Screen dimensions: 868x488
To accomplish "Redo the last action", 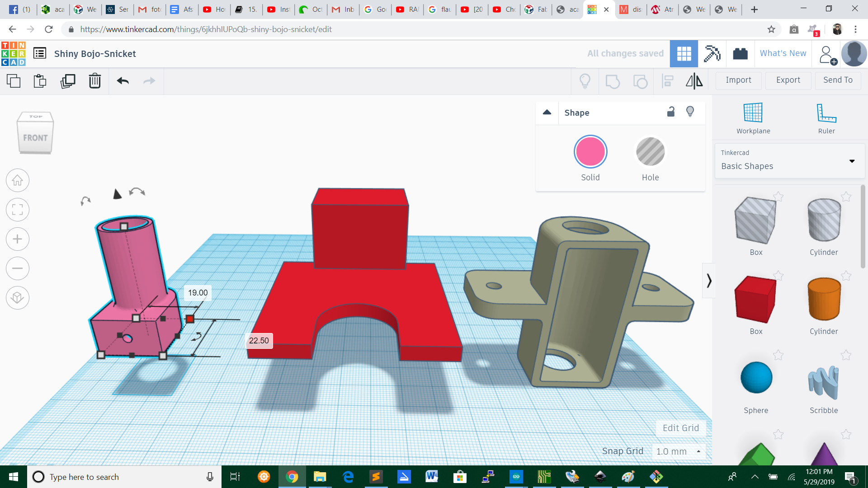I will click(x=149, y=81).
